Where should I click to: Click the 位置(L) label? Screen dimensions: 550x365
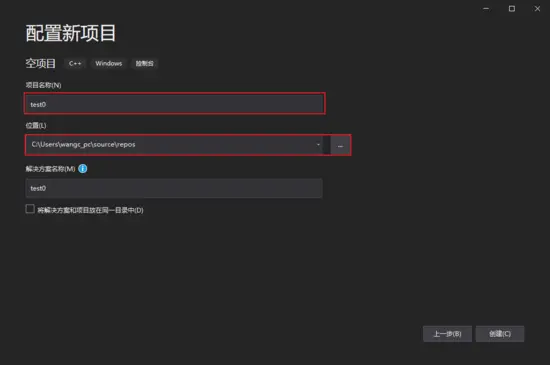pos(36,126)
